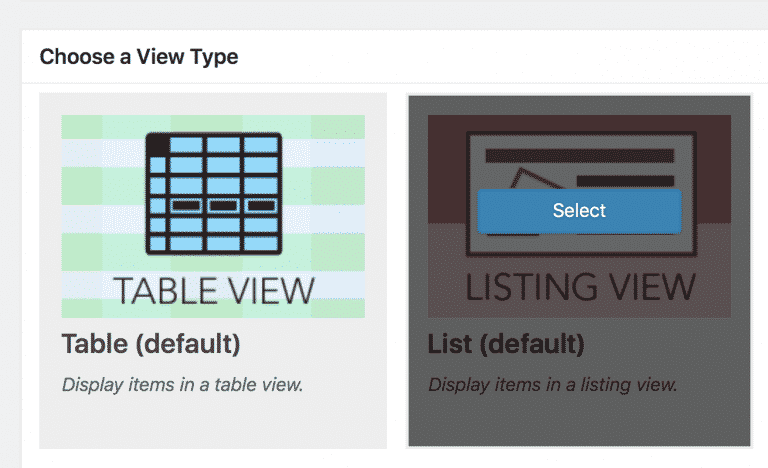Click the blue Select button
768x468 pixels.
click(579, 211)
